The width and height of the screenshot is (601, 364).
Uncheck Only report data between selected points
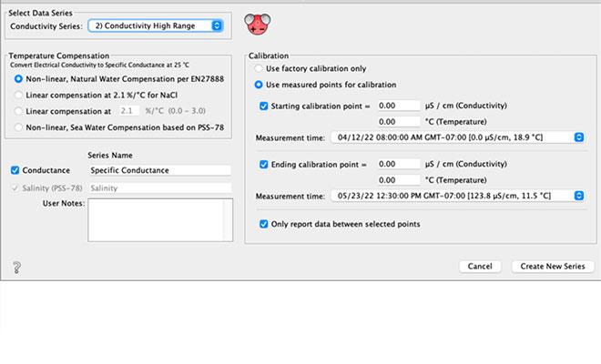pyautogui.click(x=264, y=224)
